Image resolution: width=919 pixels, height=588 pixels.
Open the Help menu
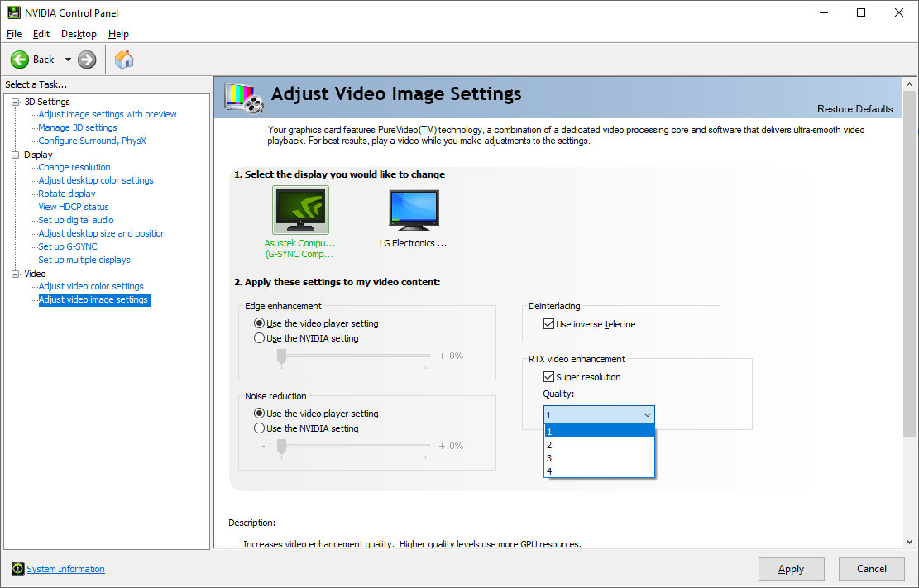[118, 34]
